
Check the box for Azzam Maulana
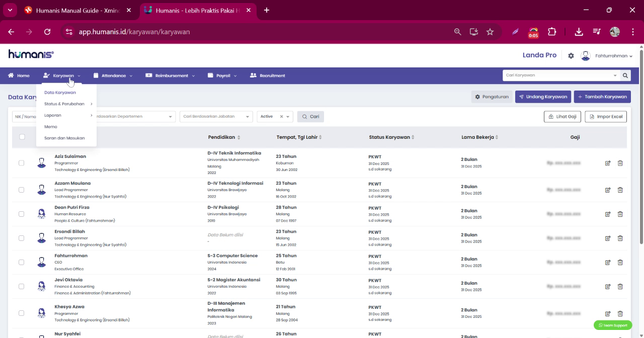coord(21,190)
